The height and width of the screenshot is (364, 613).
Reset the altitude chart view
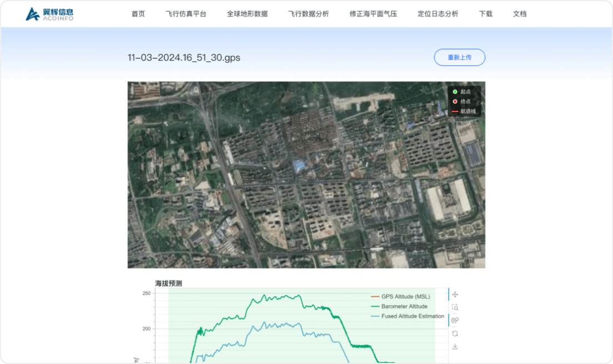(x=455, y=333)
